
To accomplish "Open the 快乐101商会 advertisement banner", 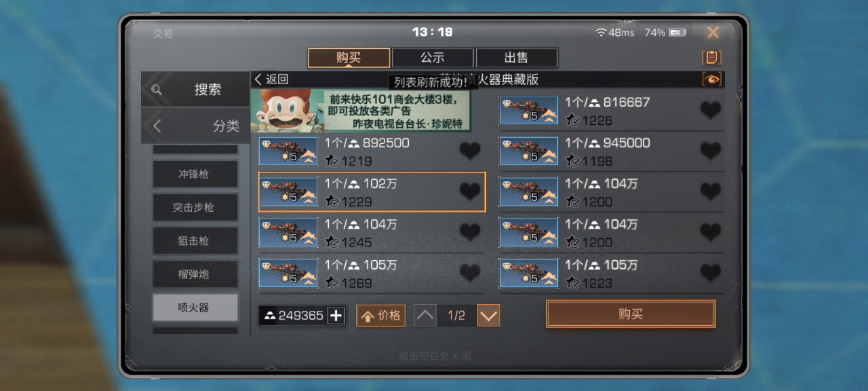I will pyautogui.click(x=361, y=111).
